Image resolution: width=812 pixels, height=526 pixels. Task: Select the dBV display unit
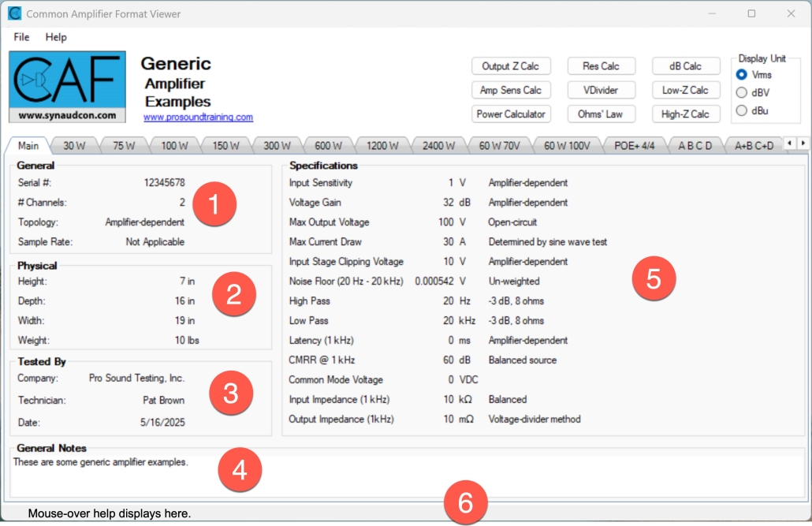(x=742, y=93)
